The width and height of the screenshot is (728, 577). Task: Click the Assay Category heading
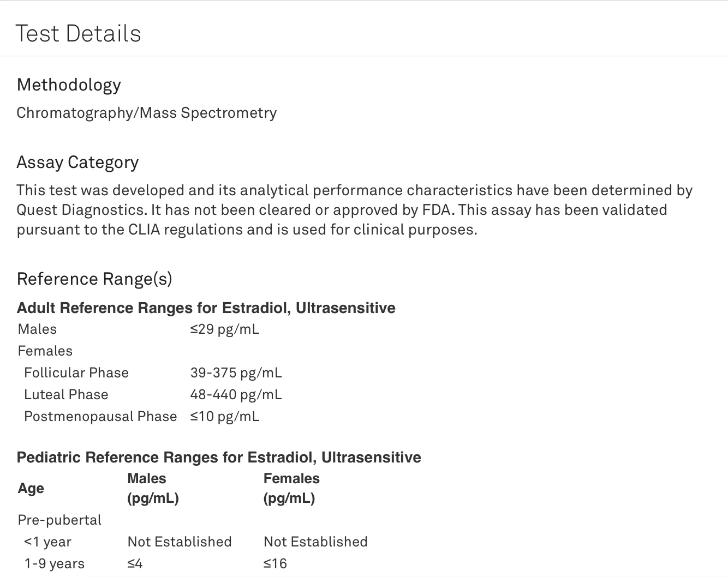77,163
